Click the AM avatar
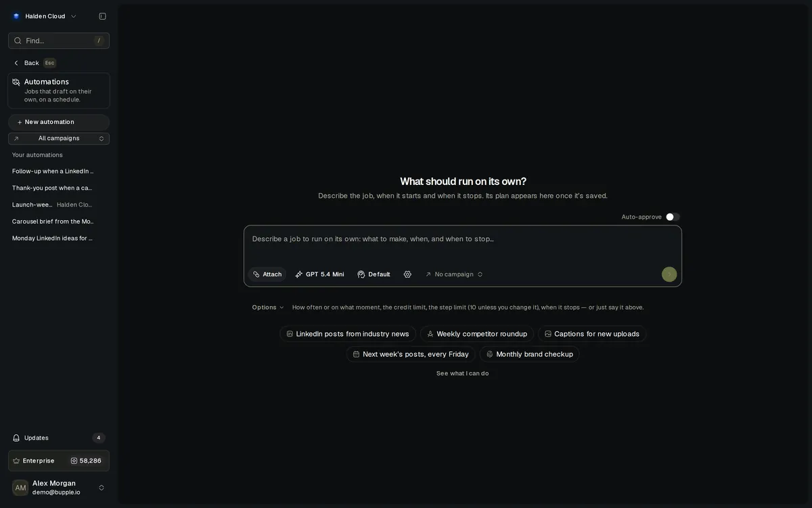This screenshot has width=812, height=508. [x=20, y=488]
